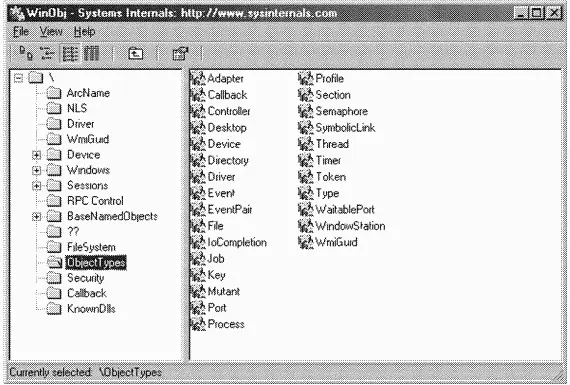Viewport: 570px width, 385px height.
Task: Select the Large Icons view toolbar button
Action: click(26, 54)
